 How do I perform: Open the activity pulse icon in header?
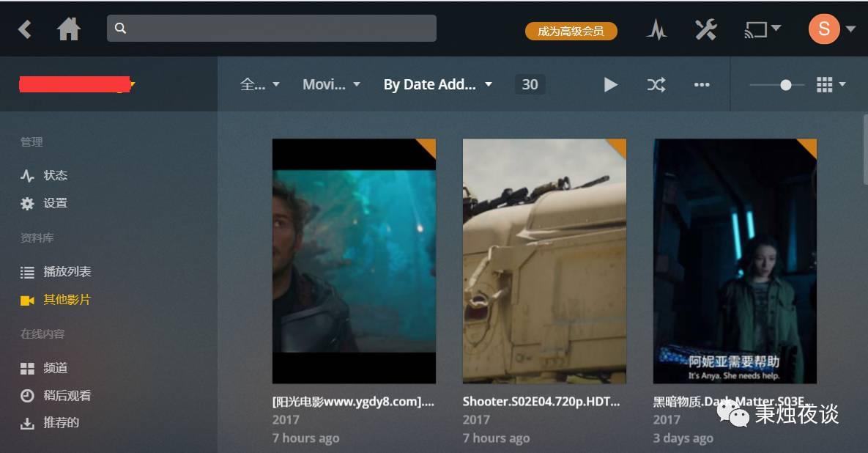pos(656,29)
